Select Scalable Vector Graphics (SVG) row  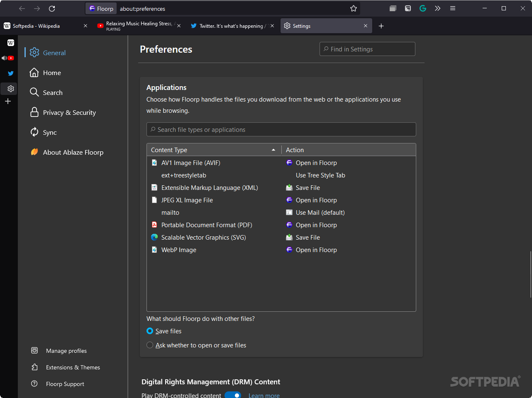[281, 238]
